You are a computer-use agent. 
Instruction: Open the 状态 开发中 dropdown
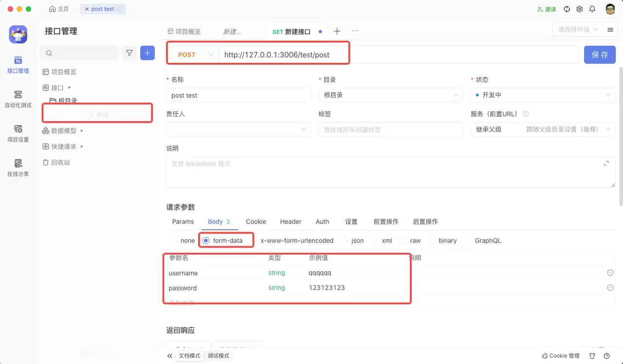(x=543, y=95)
